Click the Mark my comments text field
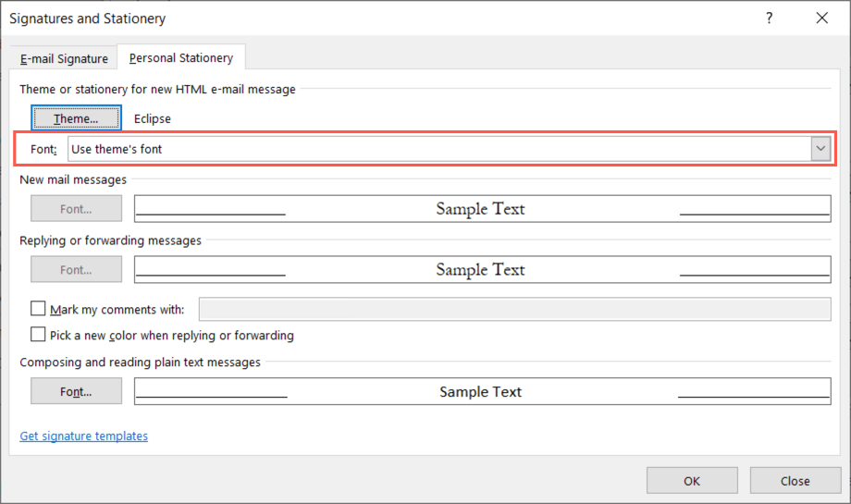This screenshot has width=851, height=504. [514, 309]
